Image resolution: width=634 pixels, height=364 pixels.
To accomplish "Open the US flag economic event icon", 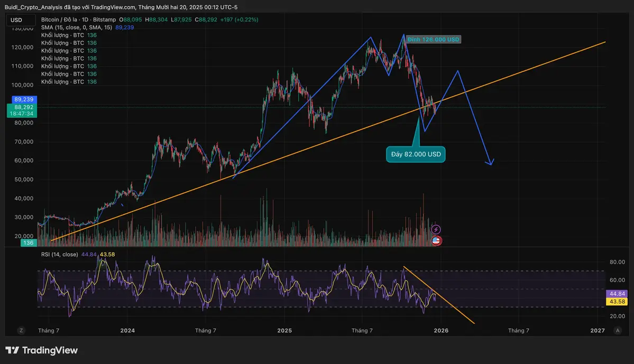I will tap(436, 240).
